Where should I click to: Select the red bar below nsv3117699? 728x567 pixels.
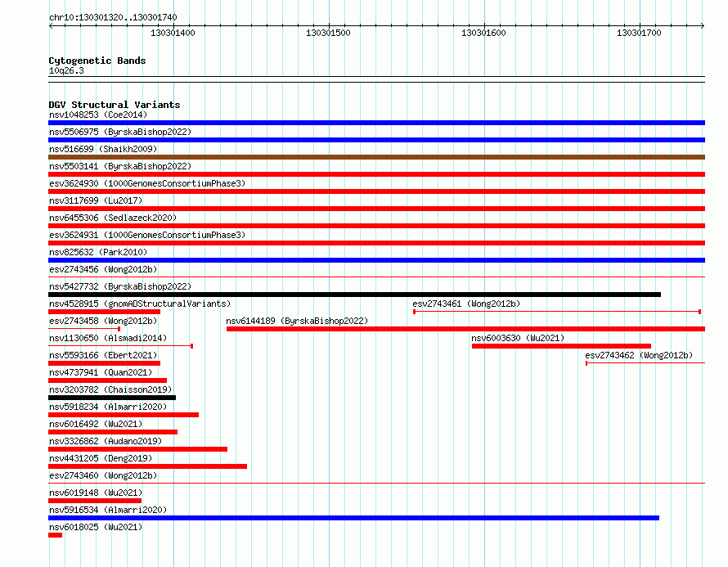(x=376, y=209)
